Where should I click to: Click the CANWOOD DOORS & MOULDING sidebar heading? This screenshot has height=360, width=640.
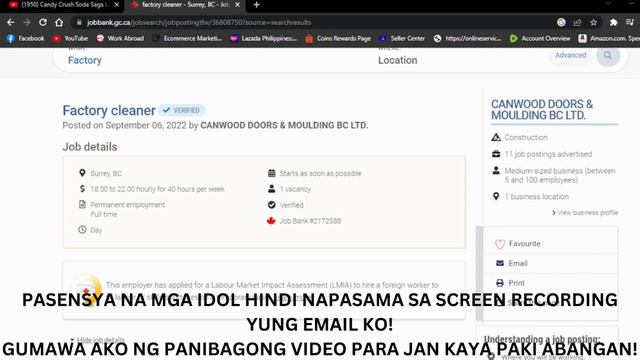tap(542, 110)
